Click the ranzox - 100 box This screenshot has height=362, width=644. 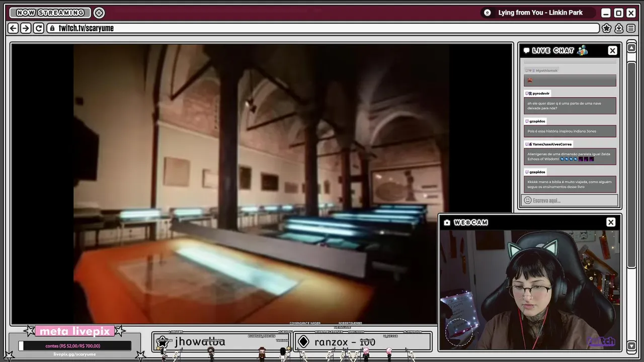(x=362, y=342)
